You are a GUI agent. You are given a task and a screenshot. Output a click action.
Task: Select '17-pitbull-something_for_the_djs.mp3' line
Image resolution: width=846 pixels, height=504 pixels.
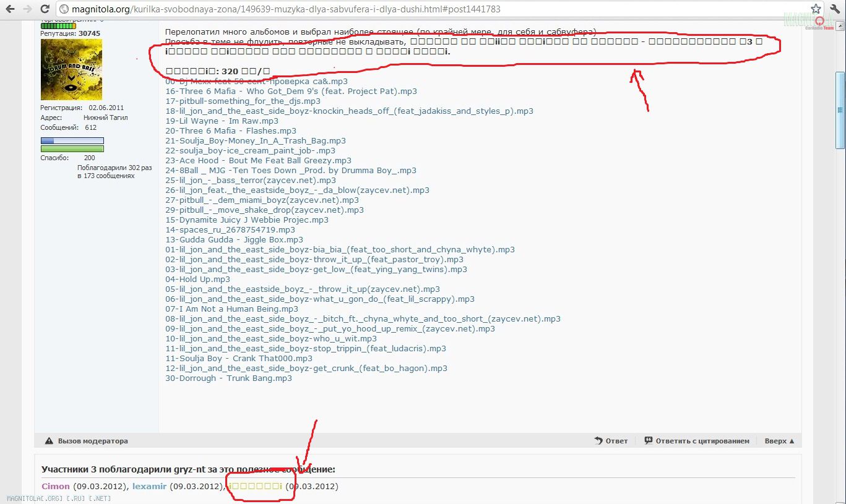tap(243, 101)
